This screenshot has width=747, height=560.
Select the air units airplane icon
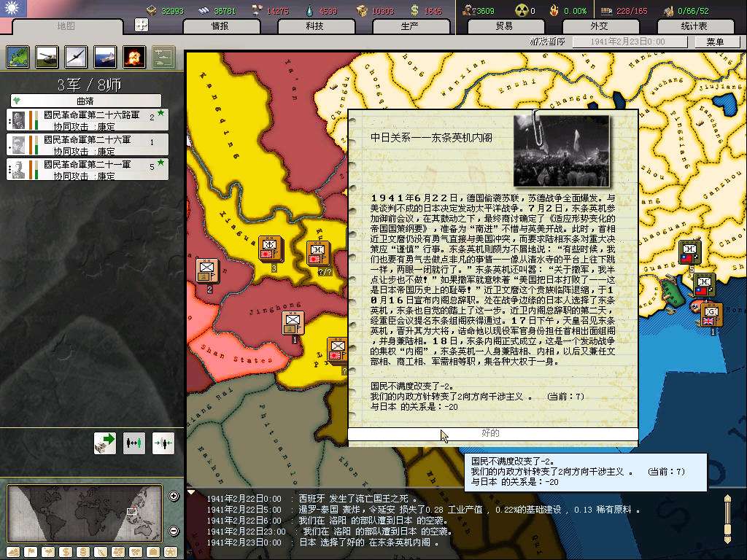pos(76,57)
